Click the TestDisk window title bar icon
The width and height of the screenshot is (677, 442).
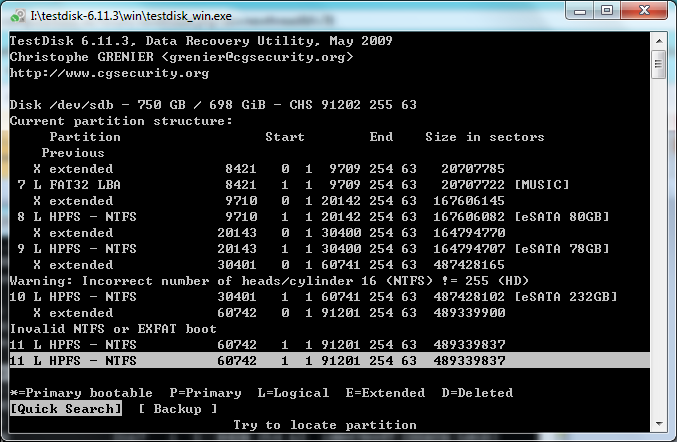[17, 16]
